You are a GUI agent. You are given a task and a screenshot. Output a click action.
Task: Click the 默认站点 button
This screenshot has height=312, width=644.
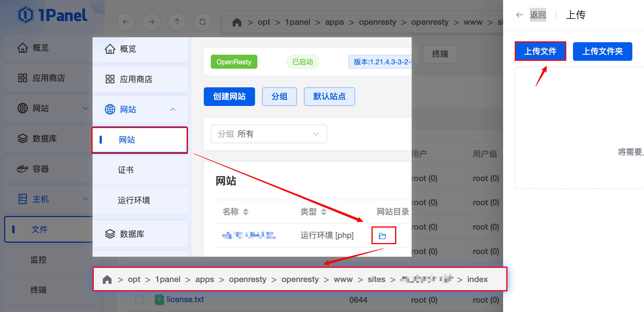click(330, 97)
